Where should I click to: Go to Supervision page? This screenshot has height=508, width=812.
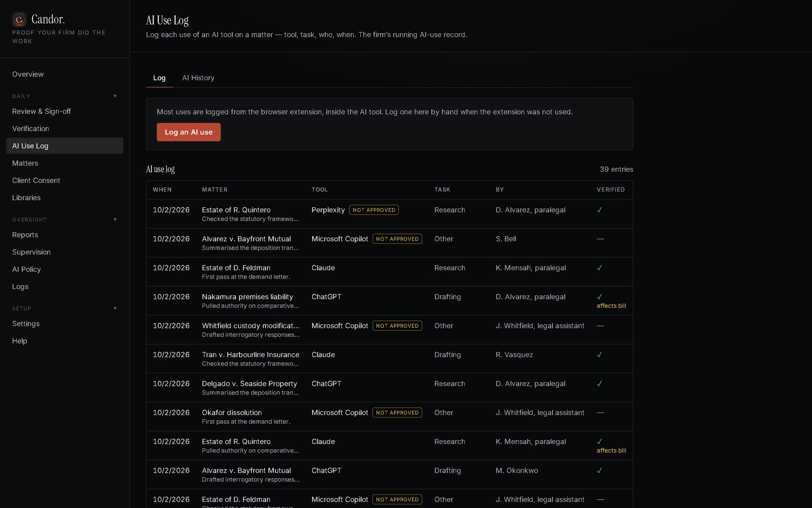click(65, 252)
